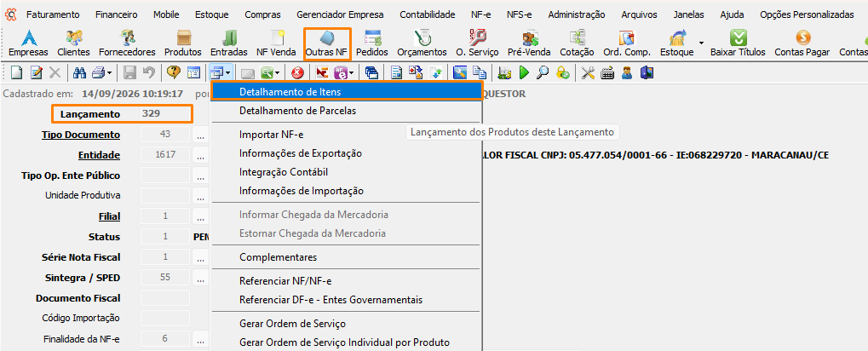The height and width of the screenshot is (351, 868).
Task: Click the purple NF-e icon
Action: tap(339, 72)
